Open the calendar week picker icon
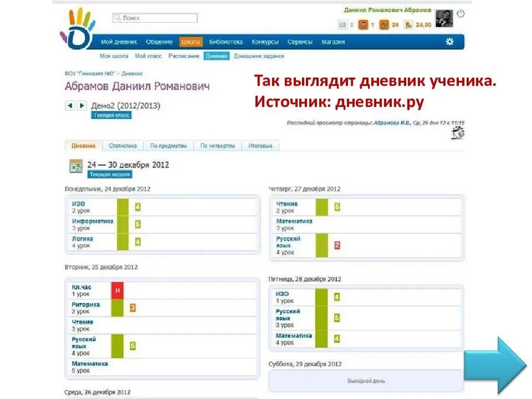 click(x=76, y=166)
